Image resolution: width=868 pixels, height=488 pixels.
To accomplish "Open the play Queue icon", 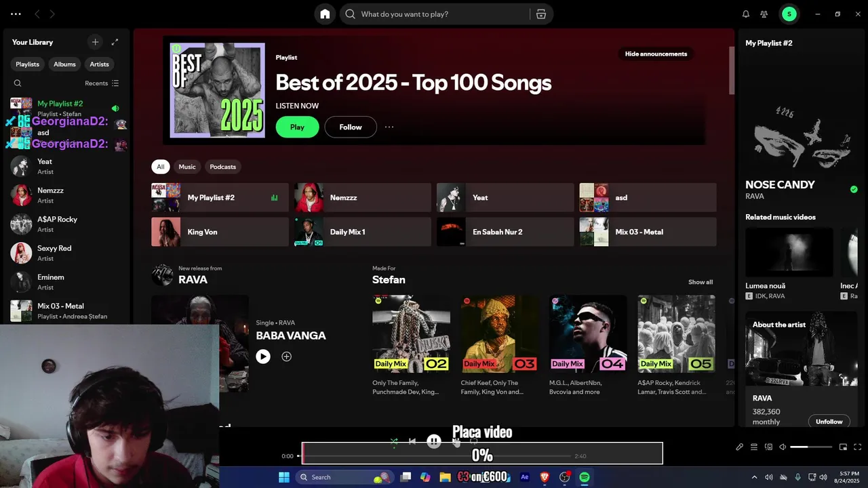I will coord(754,447).
